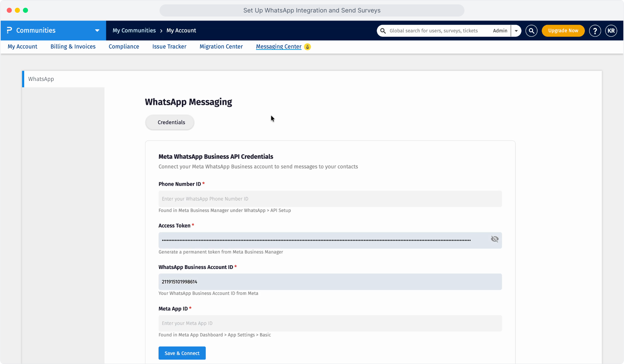Click the Messaging Center premium badge icon
The height and width of the screenshot is (364, 624).
click(x=307, y=47)
